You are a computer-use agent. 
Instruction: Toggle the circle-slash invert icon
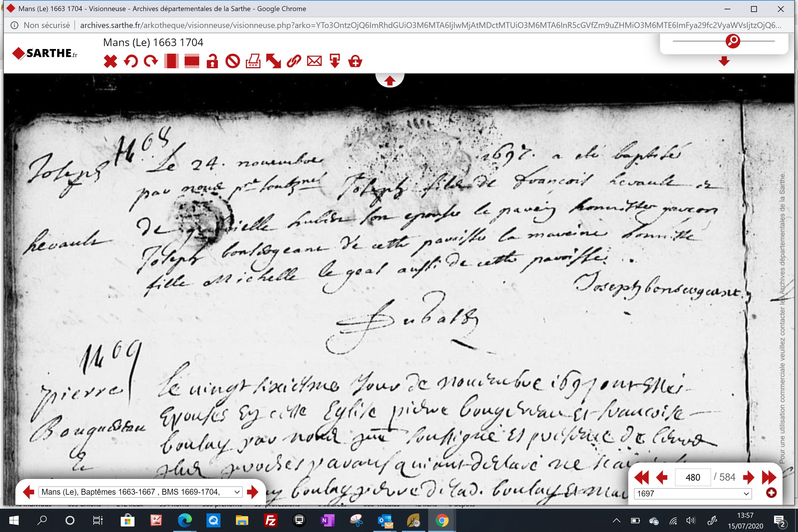[x=233, y=62]
